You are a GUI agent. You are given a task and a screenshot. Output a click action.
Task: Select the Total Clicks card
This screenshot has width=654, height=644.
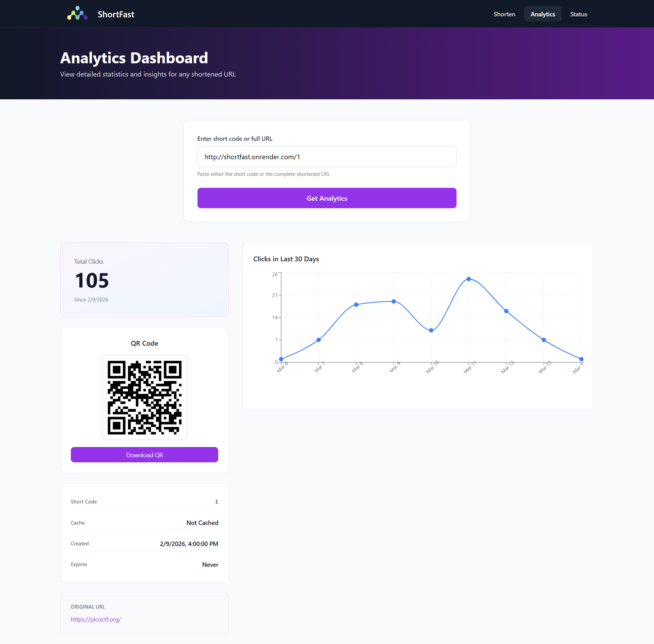[x=144, y=279]
